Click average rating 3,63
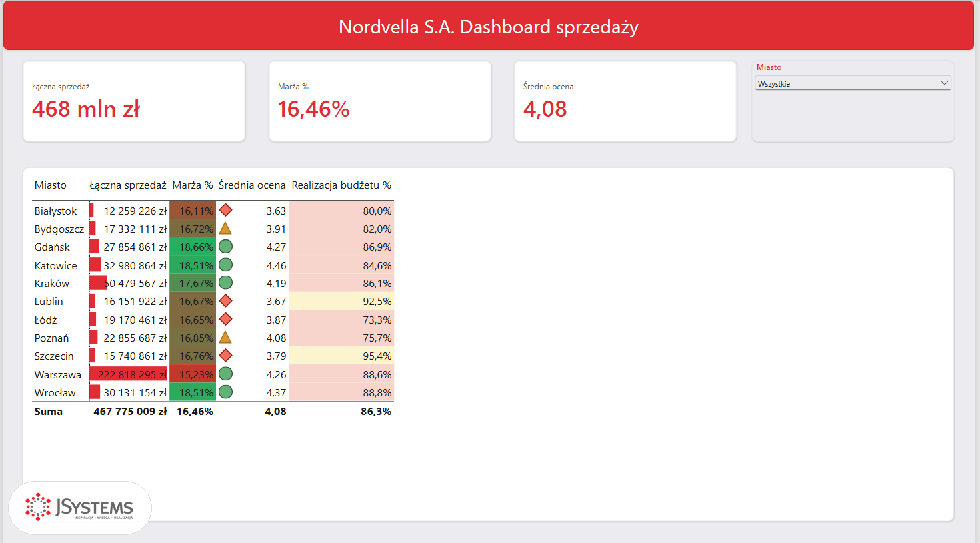The width and height of the screenshot is (980, 543). click(276, 211)
